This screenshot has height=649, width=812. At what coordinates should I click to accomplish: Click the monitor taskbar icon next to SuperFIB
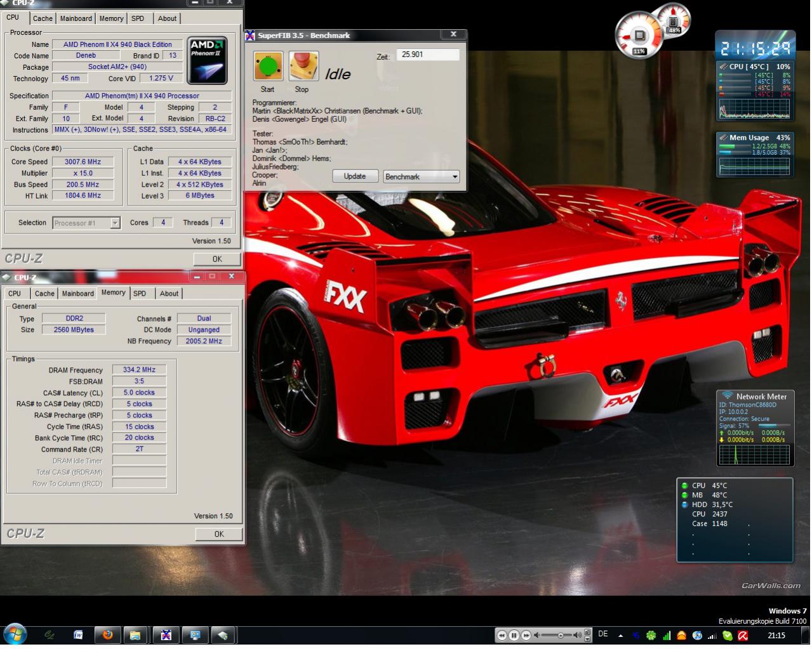pyautogui.click(x=195, y=634)
